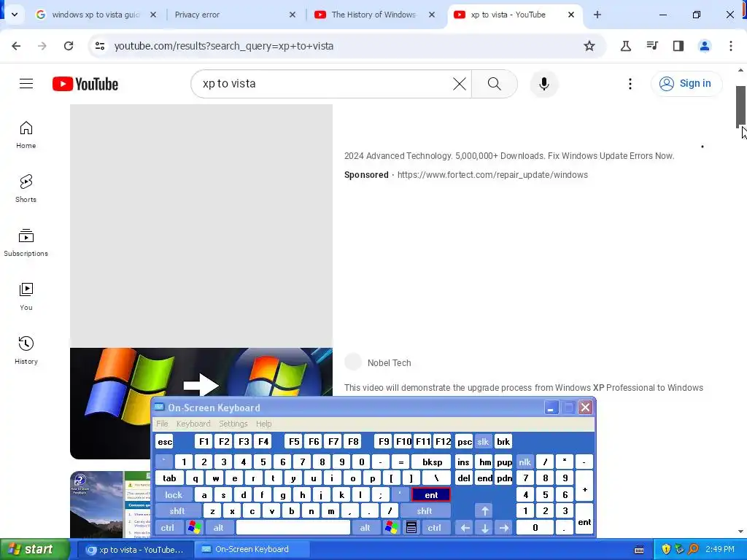This screenshot has width=747, height=560.
Task: Open YouTube settings three-dot menu
Action: click(630, 84)
